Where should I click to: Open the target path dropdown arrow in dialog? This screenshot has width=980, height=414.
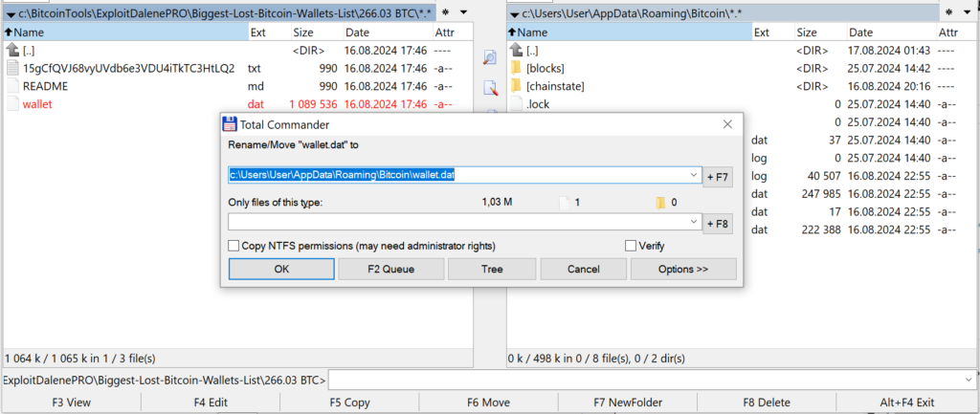point(694,176)
